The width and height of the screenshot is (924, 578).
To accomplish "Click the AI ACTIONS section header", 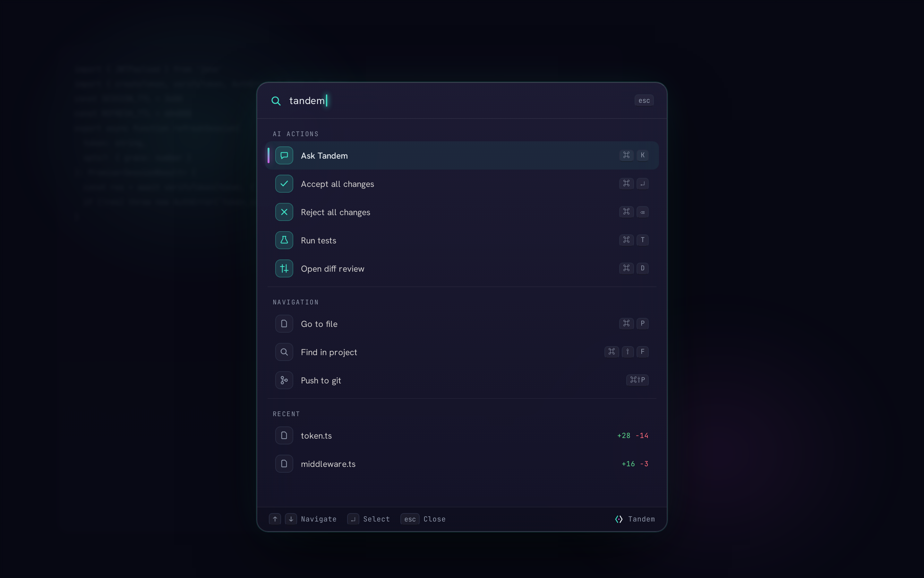I will (295, 134).
